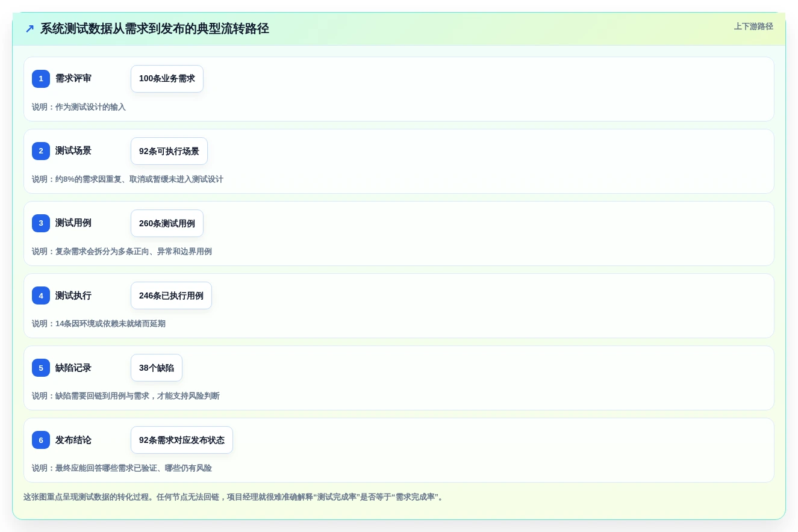
Task: Click the 需求评审 step label
Action: point(73,79)
